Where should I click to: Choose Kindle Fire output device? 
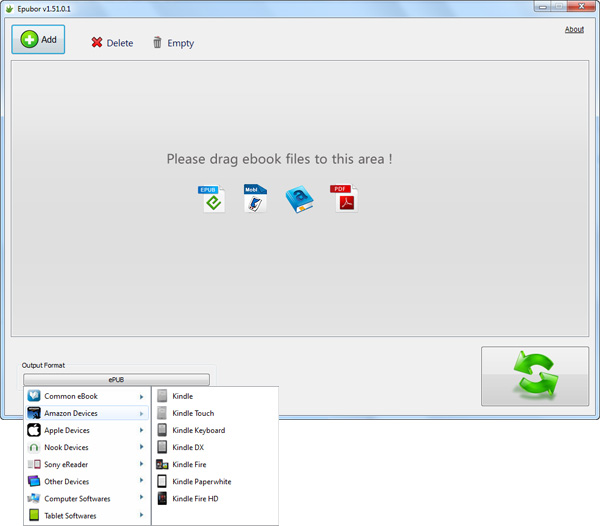pos(215,464)
